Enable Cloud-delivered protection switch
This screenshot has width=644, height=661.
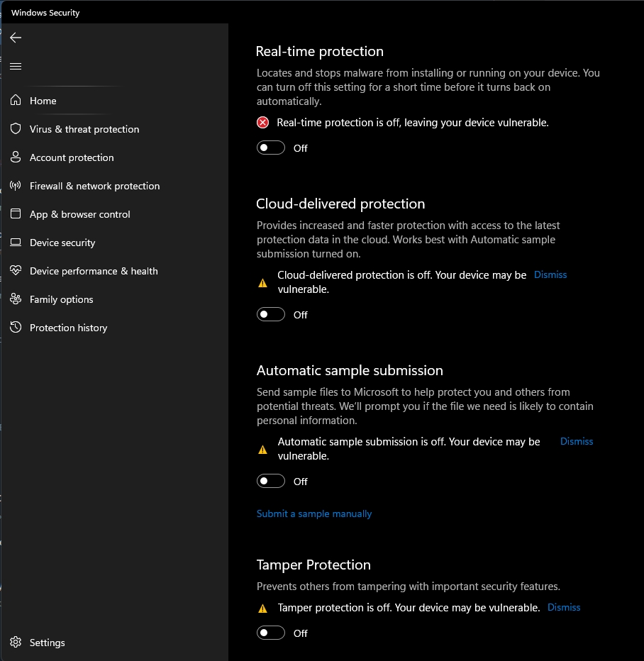point(271,314)
